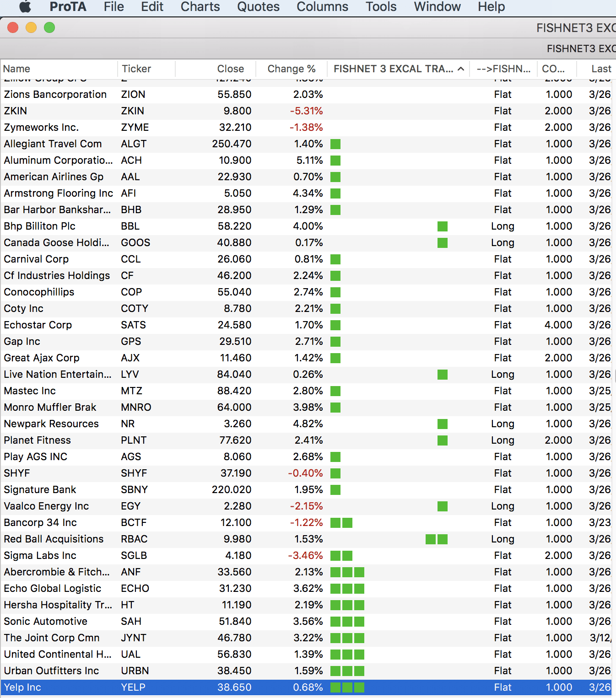Open the Help menu
This screenshot has width=616, height=698.
[492, 7]
